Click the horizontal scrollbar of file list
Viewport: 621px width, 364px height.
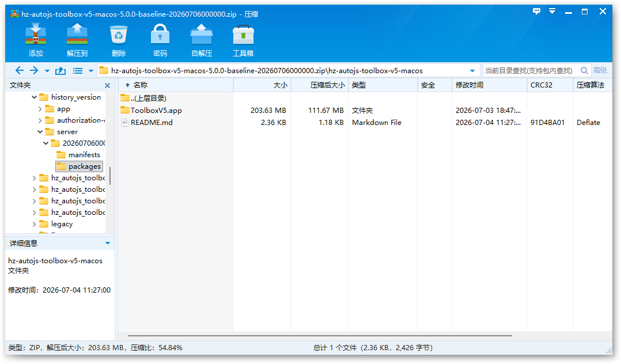click(x=320, y=335)
